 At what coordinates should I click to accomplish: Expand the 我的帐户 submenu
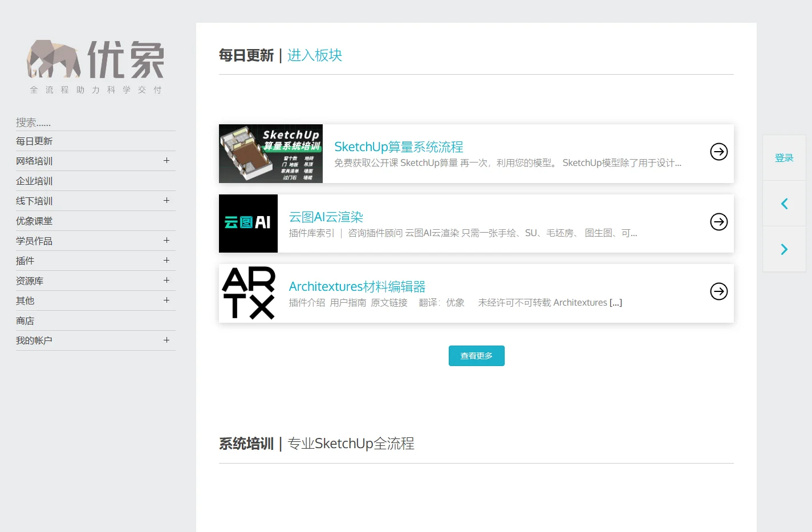167,340
